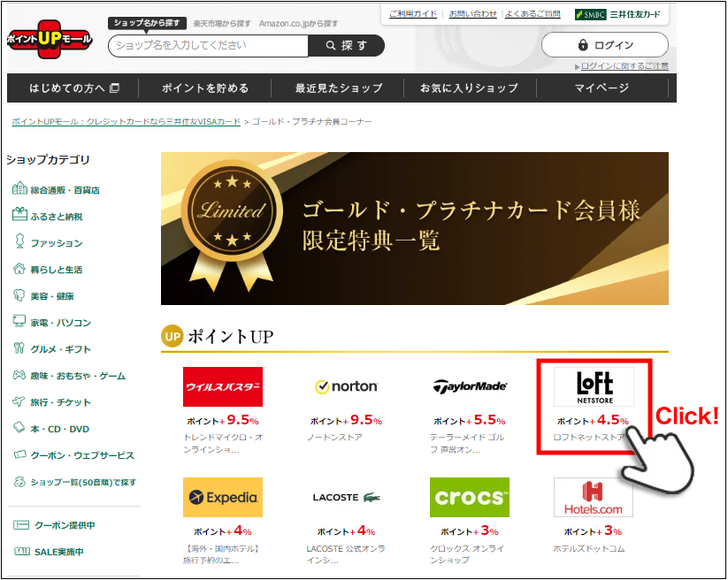This screenshot has width=728, height=580.
Task: Open 暮らしと生活 category link
Action: coord(57,270)
